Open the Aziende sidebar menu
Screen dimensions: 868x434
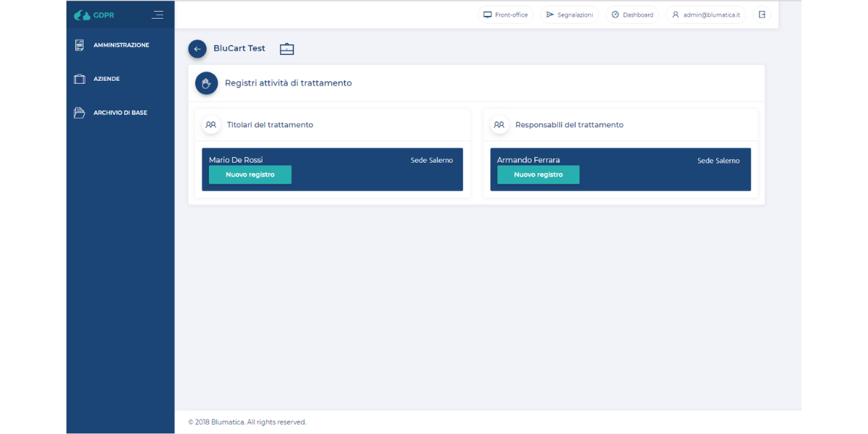106,79
